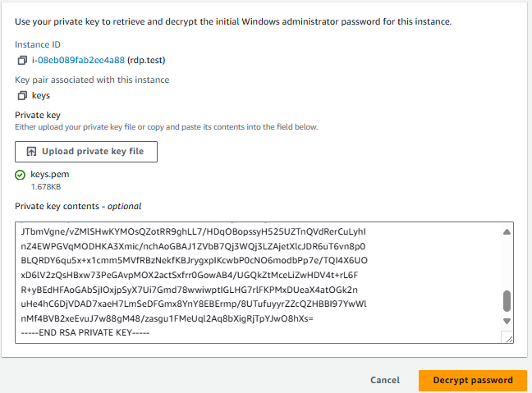Open instance i-08eb089fab2ee4a88 link
The height and width of the screenshot is (393, 532).
click(x=78, y=60)
